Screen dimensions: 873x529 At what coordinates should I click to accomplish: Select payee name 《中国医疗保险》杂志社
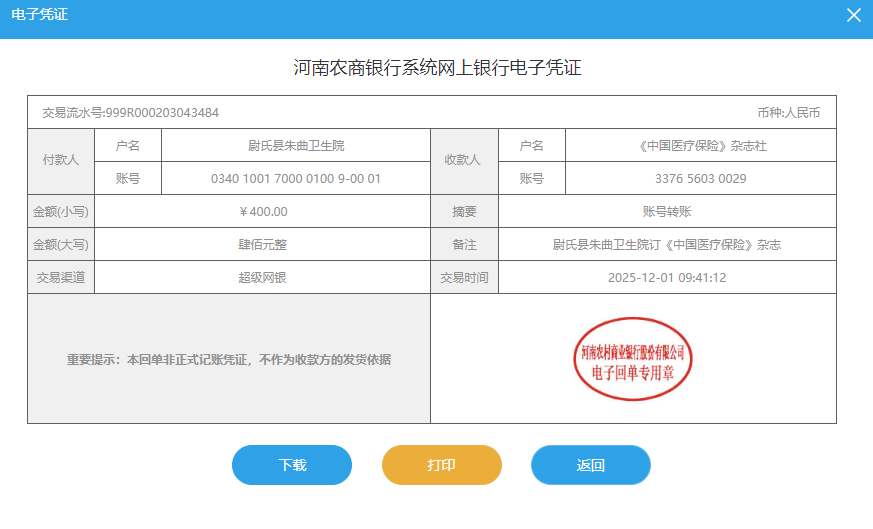pos(700,146)
